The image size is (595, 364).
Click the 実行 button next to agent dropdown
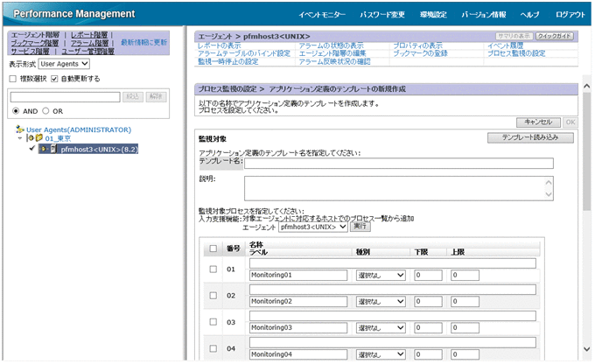tap(360, 227)
